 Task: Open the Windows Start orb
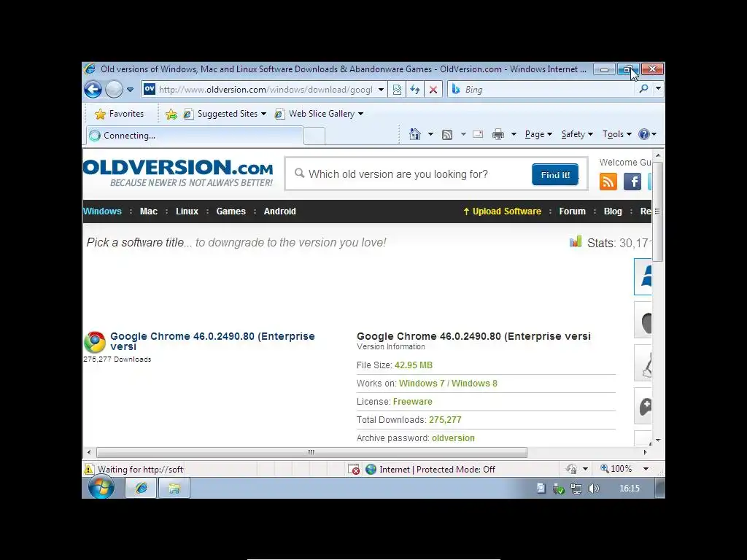coord(101,488)
